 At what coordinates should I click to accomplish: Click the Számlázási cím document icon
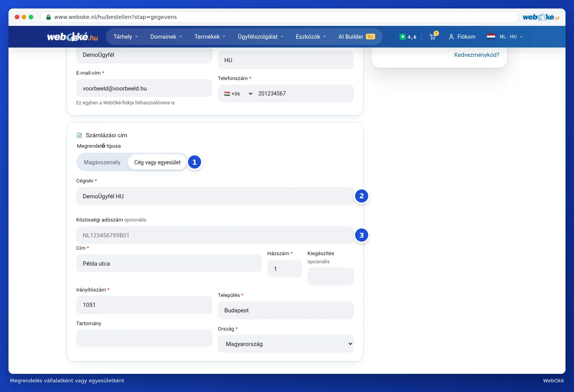click(x=79, y=135)
